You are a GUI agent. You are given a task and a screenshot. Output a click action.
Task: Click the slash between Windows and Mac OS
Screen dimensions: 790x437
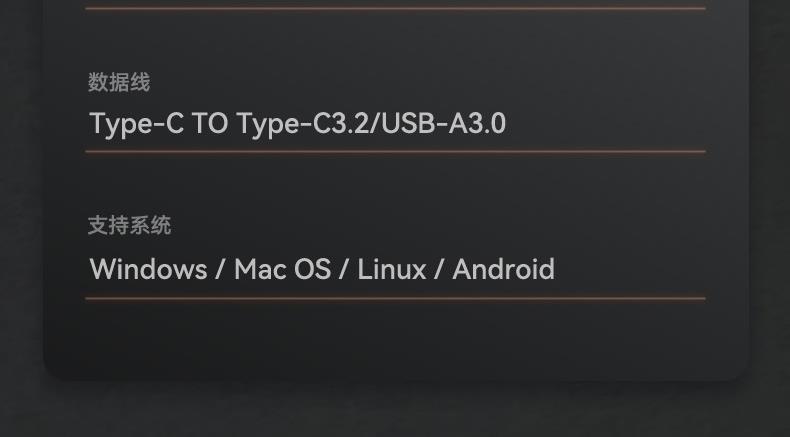(220, 269)
